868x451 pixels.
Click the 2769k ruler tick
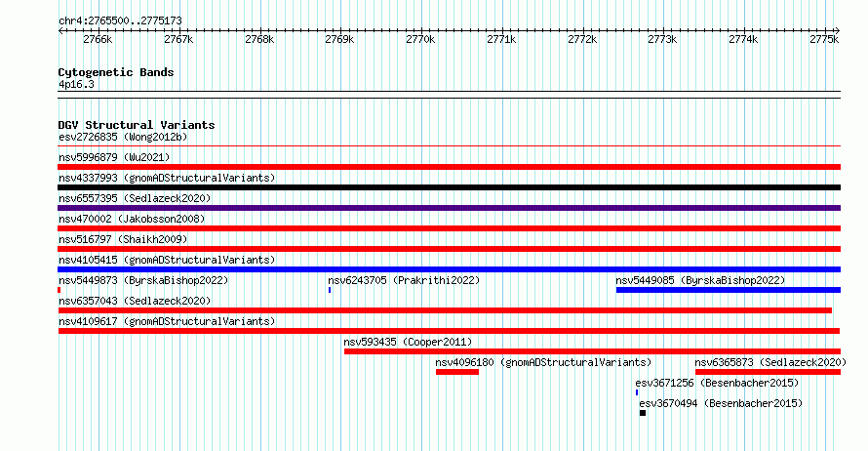pyautogui.click(x=339, y=39)
